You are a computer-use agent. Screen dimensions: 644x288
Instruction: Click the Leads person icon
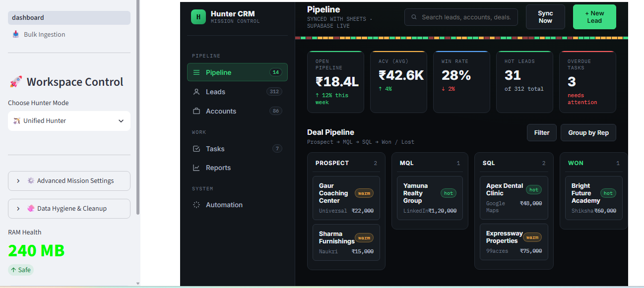tap(196, 92)
